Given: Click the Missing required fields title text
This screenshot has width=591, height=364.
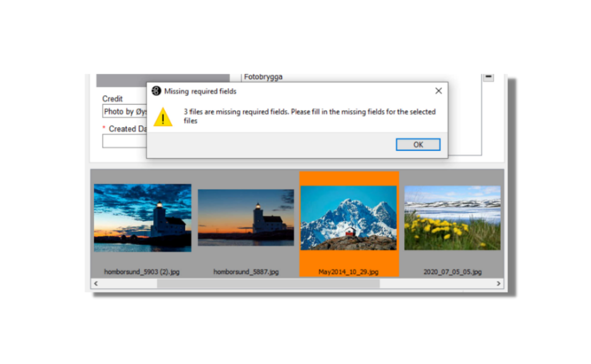Looking at the screenshot, I should pos(200,91).
